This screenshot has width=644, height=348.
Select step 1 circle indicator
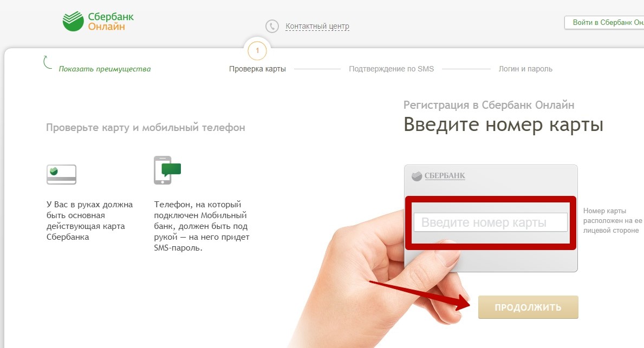[x=257, y=51]
